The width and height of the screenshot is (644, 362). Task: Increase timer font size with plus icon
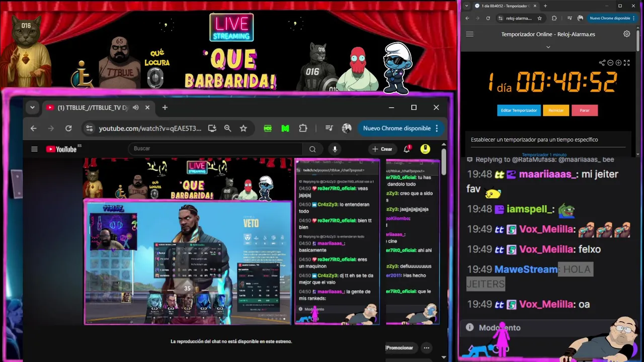(x=618, y=63)
